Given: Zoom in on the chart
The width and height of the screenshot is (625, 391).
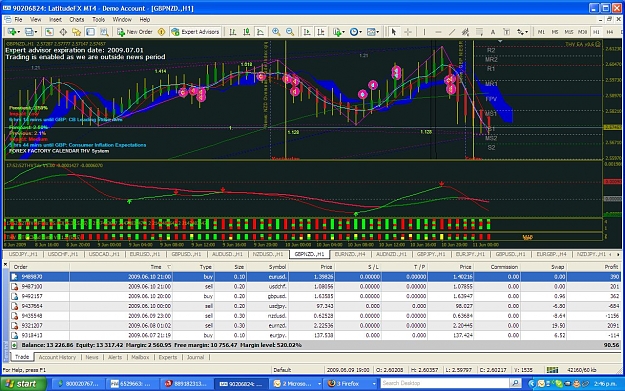Looking at the screenshot, I should click(276, 32).
